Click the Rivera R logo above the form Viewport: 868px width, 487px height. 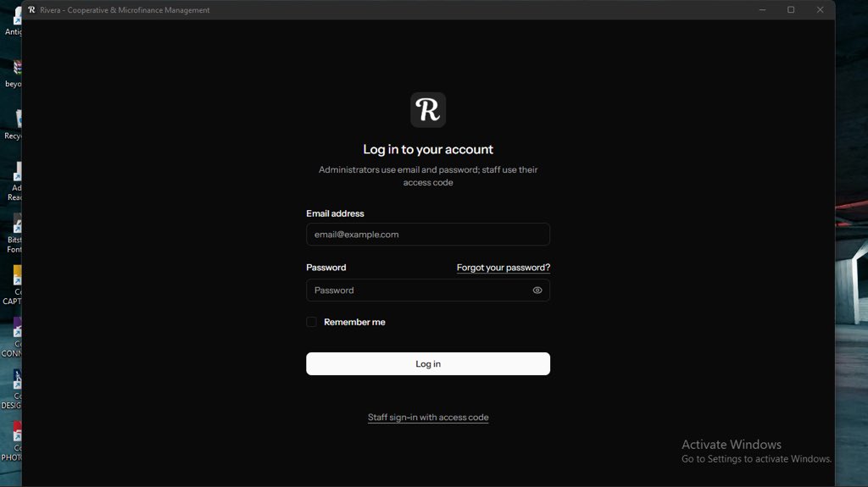tap(428, 109)
